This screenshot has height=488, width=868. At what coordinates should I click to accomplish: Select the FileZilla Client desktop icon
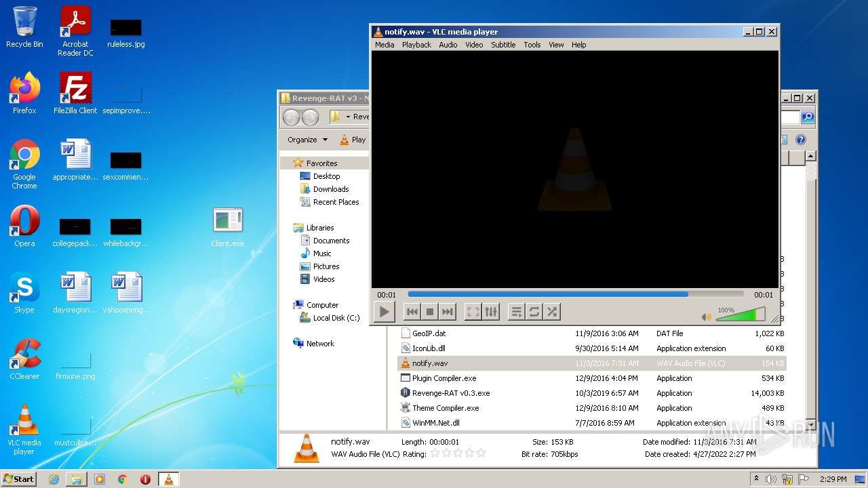[x=75, y=94]
